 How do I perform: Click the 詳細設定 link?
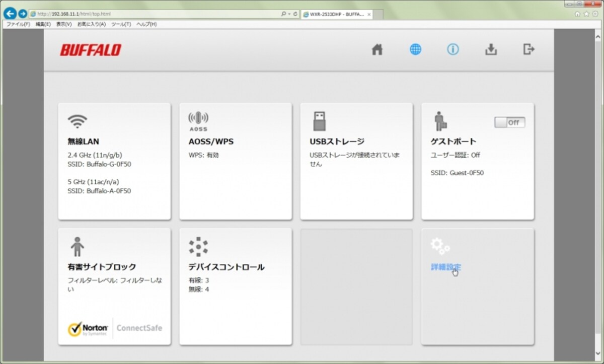(445, 267)
